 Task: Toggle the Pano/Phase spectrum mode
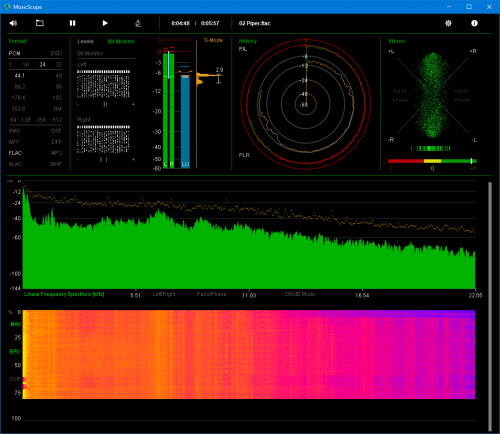[212, 294]
